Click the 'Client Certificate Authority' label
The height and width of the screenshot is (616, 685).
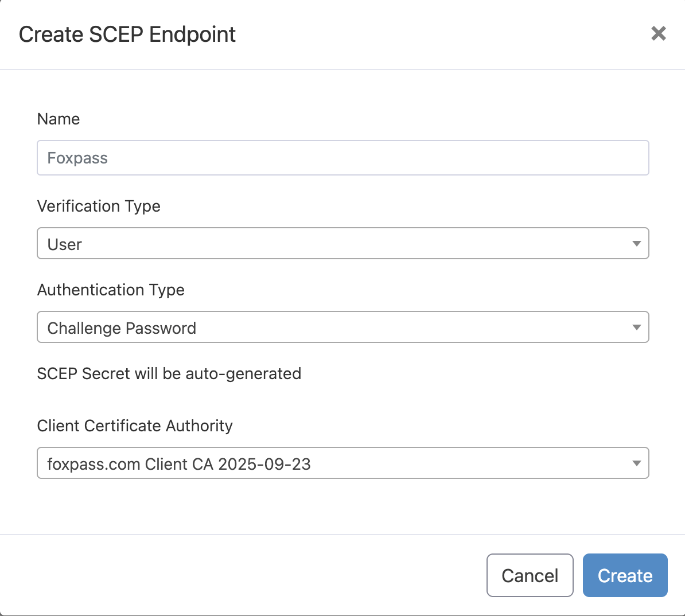click(135, 426)
